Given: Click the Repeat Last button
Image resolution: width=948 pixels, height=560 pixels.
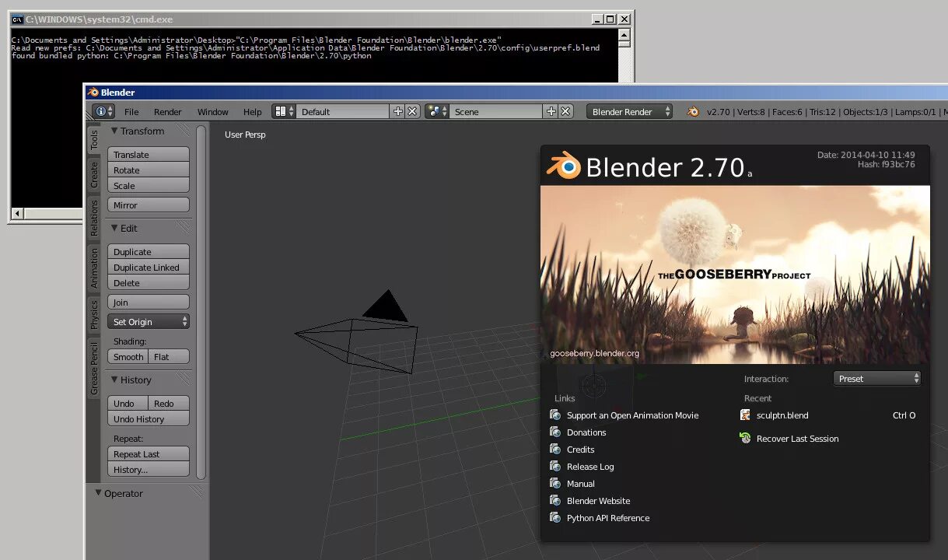Looking at the screenshot, I should point(149,453).
